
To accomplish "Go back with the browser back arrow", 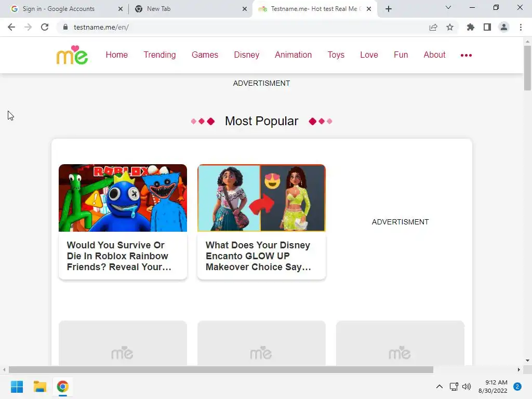I will click(x=11, y=27).
